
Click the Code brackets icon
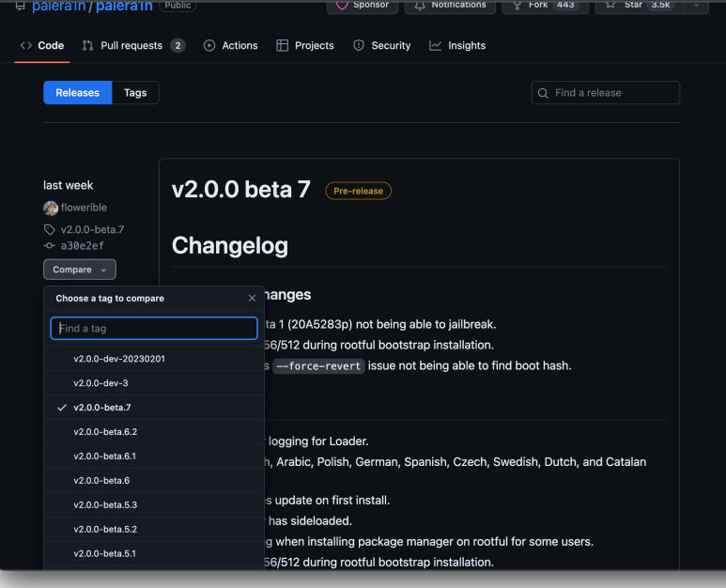[x=26, y=45]
